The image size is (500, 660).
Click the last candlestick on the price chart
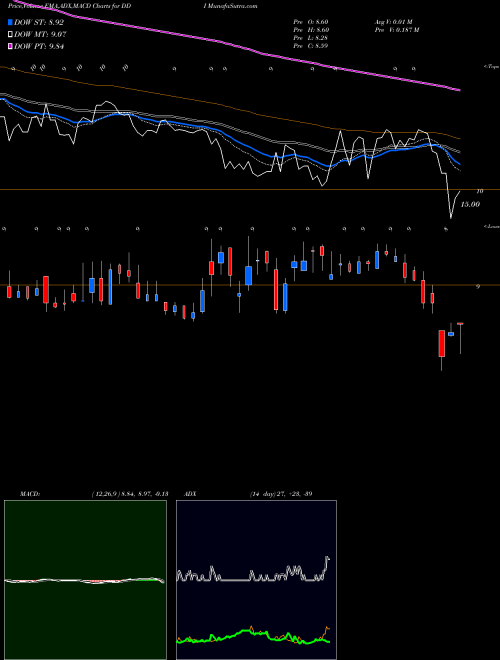(460, 338)
